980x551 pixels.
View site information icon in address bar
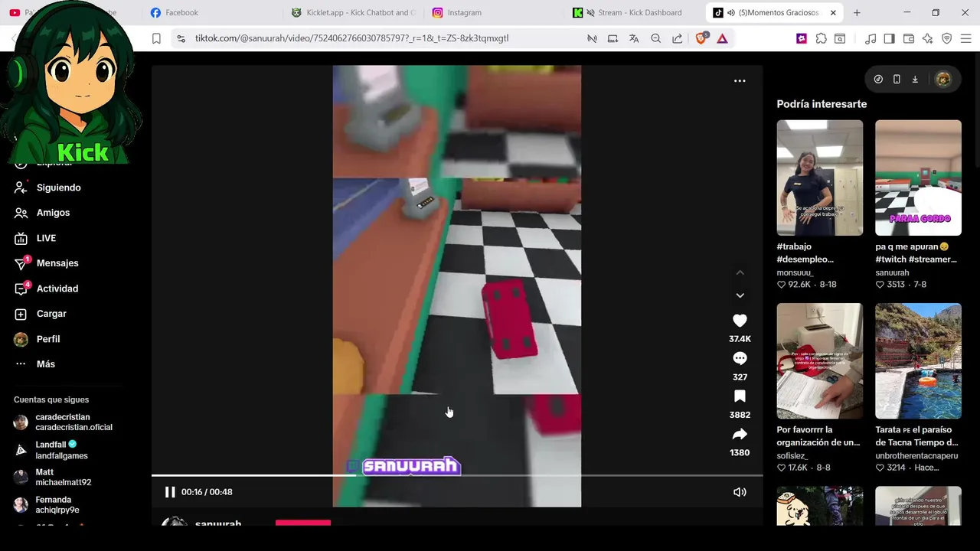tap(181, 38)
